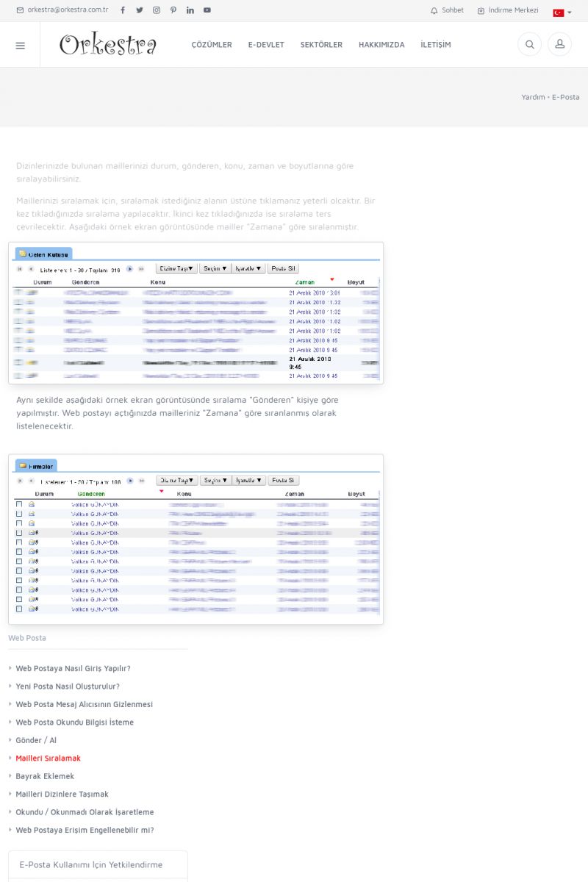Viewport: 588px width, 882px height.
Task: Open Web Posta Mesaj Alıcısının Gizlenmesi
Action: [85, 704]
